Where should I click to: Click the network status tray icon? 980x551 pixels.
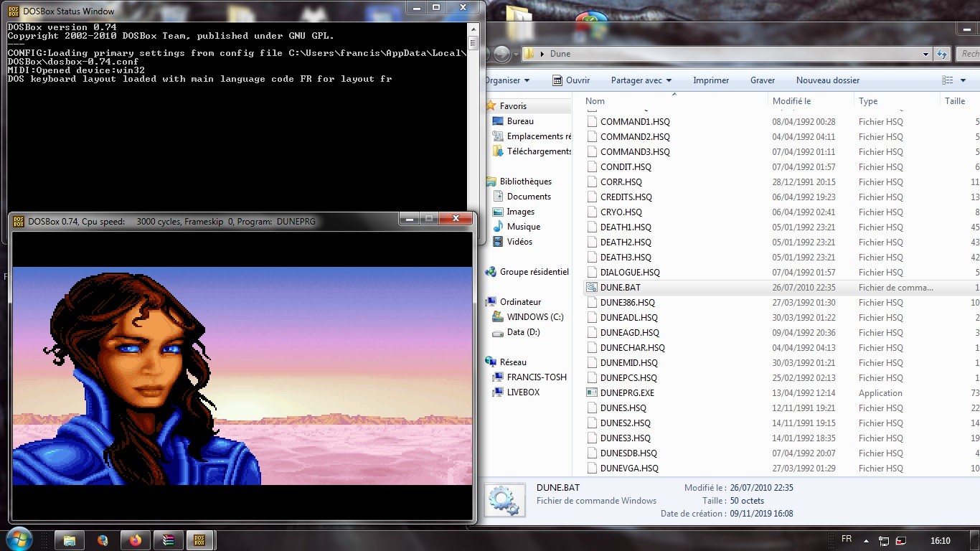pos(884,540)
